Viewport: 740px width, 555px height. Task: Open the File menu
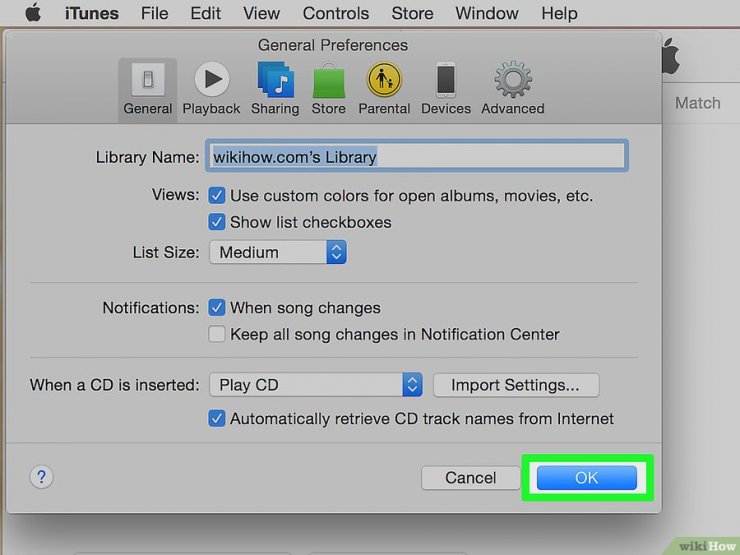coord(154,13)
